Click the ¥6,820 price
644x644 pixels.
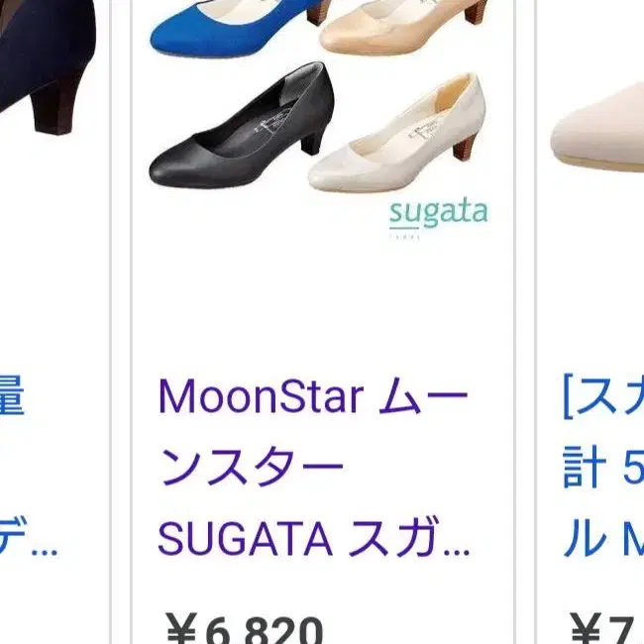click(x=244, y=628)
